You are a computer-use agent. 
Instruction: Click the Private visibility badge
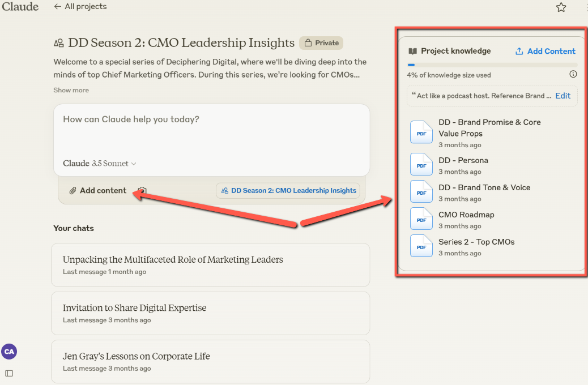(321, 43)
